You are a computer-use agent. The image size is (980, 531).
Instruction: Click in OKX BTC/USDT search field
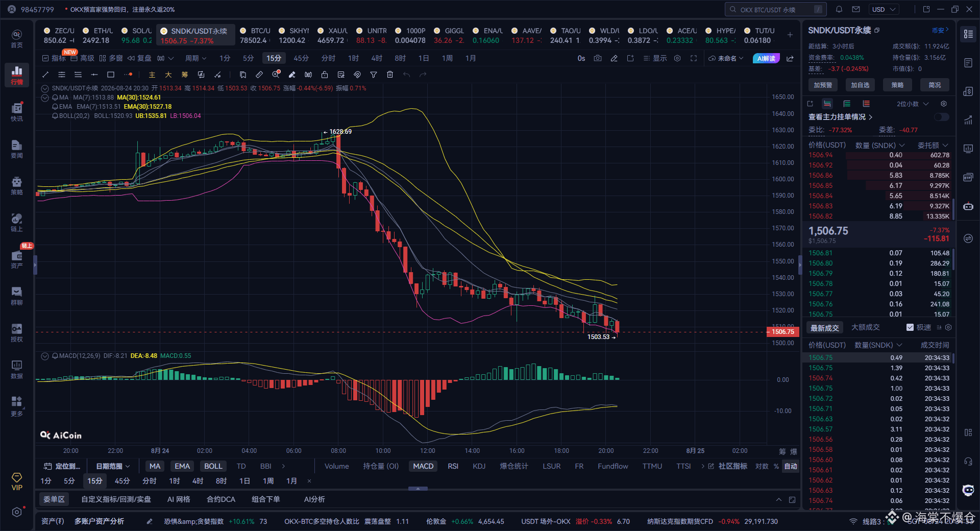click(775, 9)
